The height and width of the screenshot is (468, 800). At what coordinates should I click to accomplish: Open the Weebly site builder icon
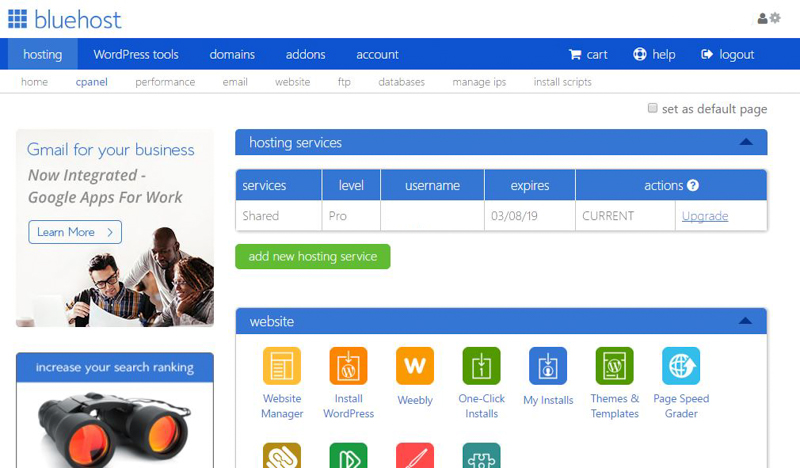pyautogui.click(x=415, y=366)
